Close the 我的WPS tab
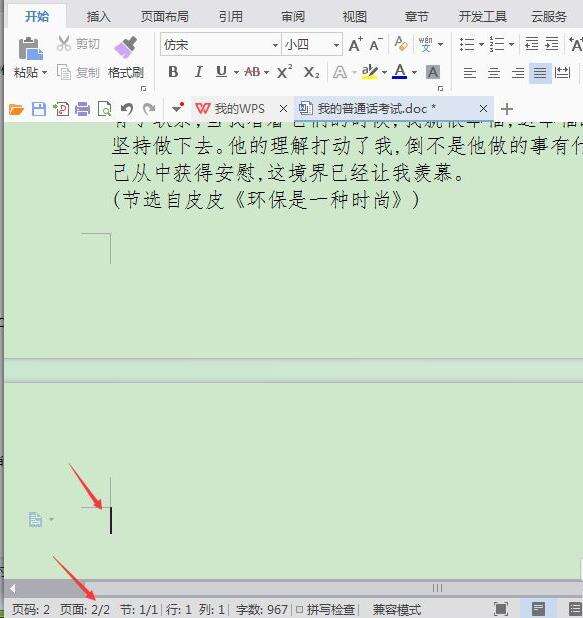Screen dimensions: 583x618 click(x=283, y=108)
